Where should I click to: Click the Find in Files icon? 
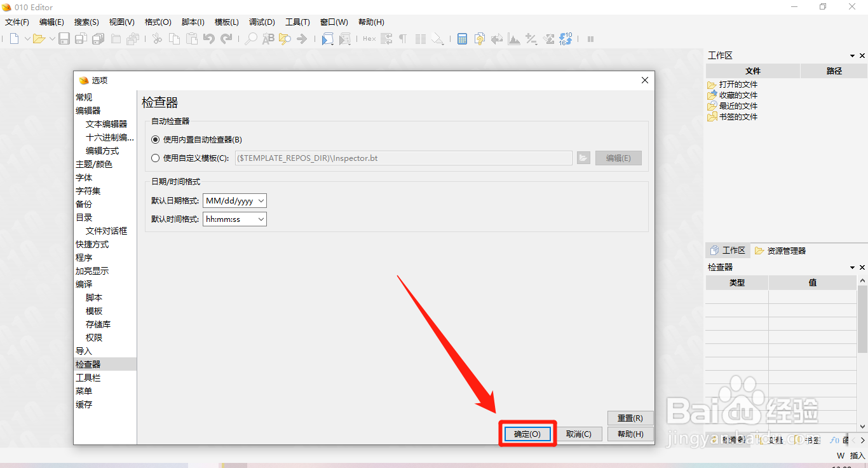[285, 39]
